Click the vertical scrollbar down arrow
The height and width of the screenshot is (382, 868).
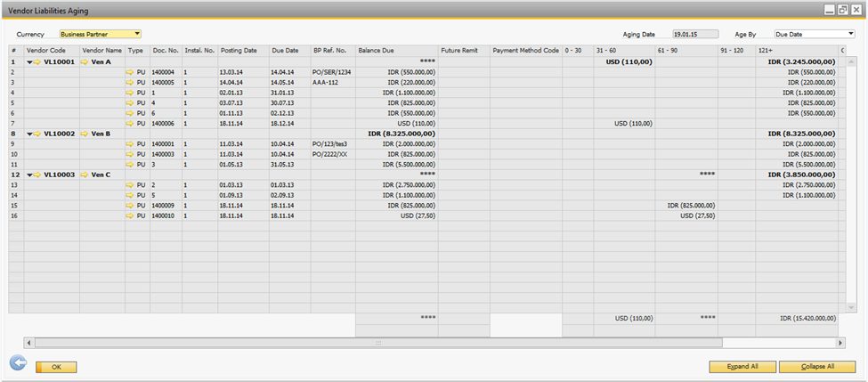point(851,307)
